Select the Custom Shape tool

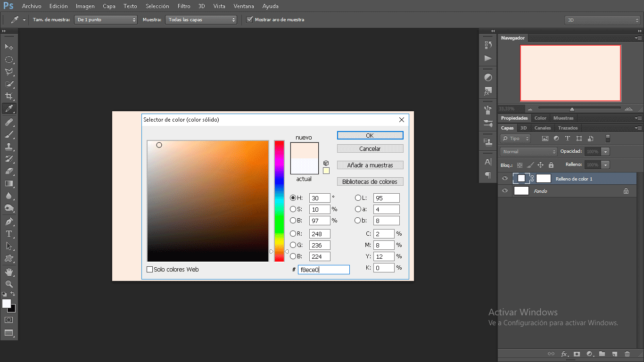pyautogui.click(x=8, y=258)
